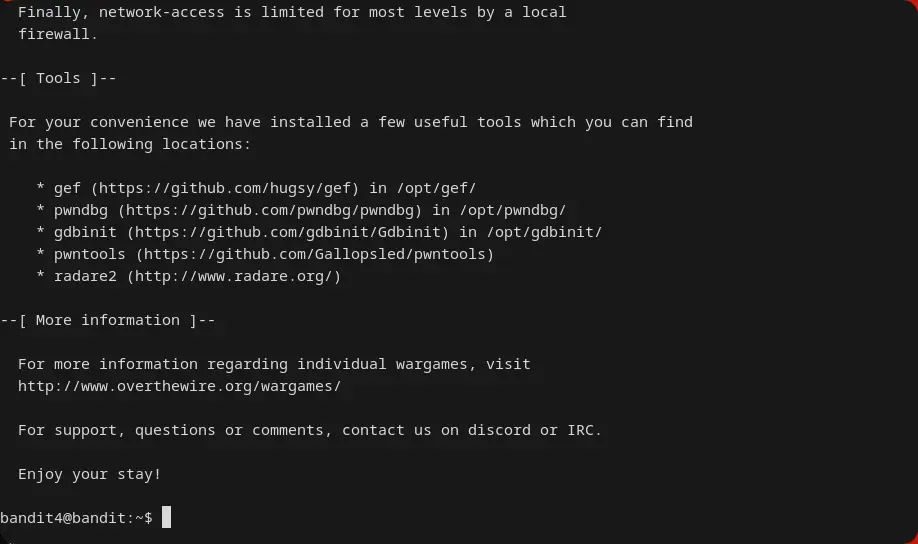Click the /opt/pwndbg/ path

tap(513, 210)
